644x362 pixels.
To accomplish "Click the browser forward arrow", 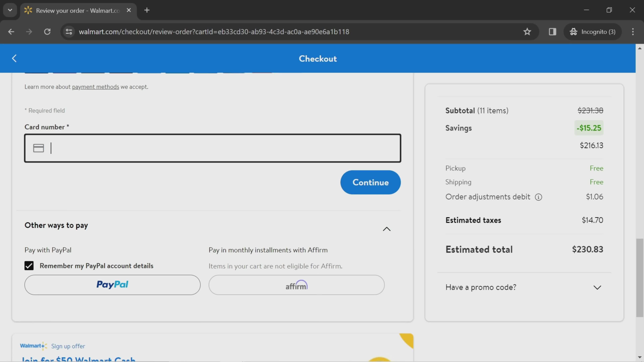I will 29,32.
